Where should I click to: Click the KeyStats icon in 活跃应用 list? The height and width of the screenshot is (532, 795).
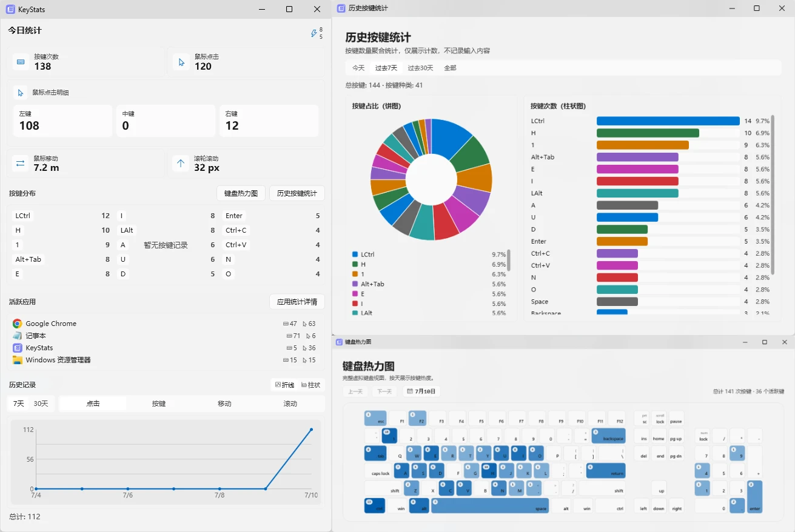tap(17, 348)
